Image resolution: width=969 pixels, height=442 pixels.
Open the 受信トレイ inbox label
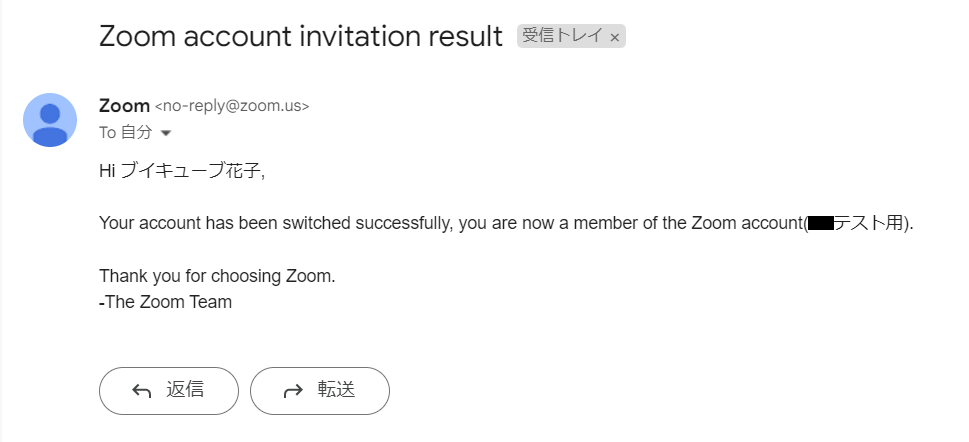click(x=562, y=36)
